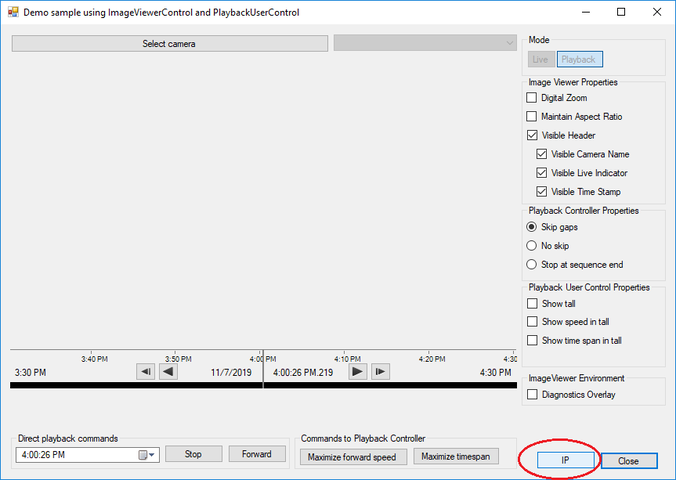Image resolution: width=676 pixels, height=480 pixels.
Task: Select the No skip radio button
Action: pyautogui.click(x=532, y=246)
